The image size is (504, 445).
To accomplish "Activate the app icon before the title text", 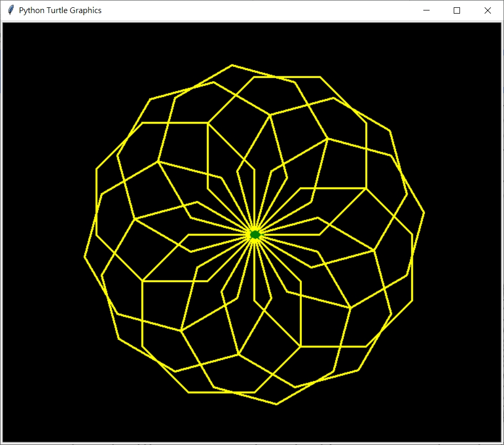I will [9, 10].
